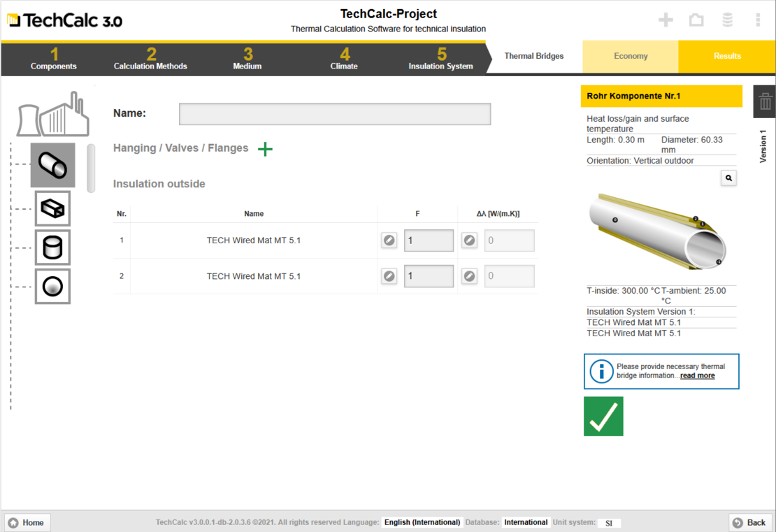Focus the F input of row 2

(x=429, y=276)
